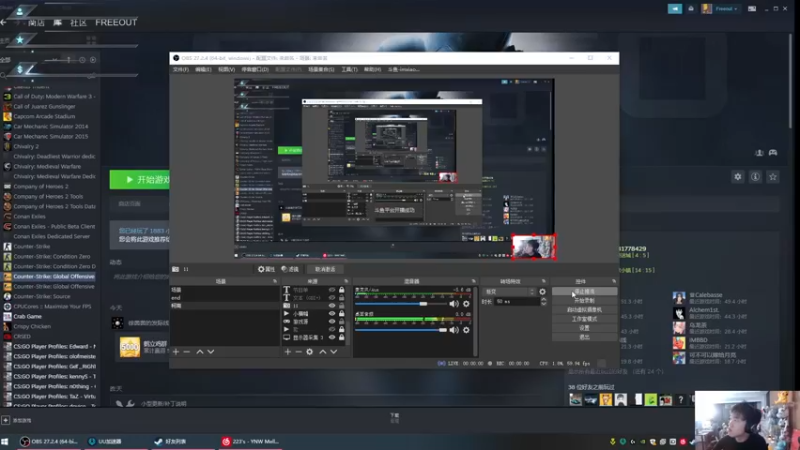Move the selected scene down in OBS
Screen dimensions: 800x450
coord(211,352)
